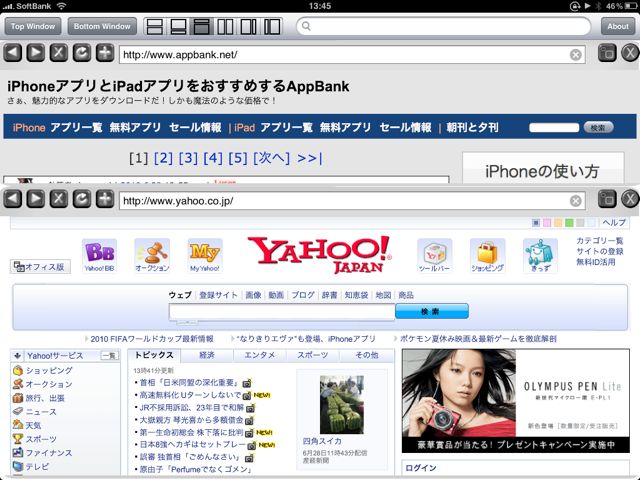640x480 pixels.
Task: Click the blue Yahoo 検索 button
Action: pos(432,311)
